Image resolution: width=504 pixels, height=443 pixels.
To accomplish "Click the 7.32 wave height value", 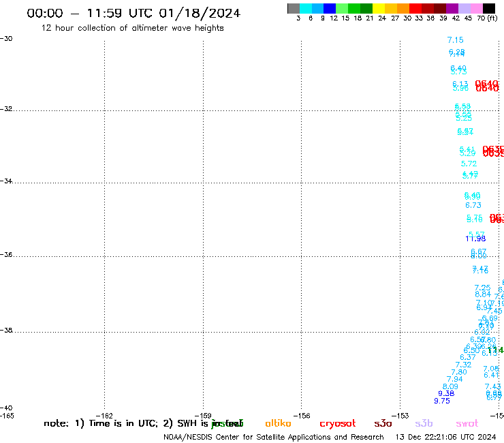I will click(464, 365).
